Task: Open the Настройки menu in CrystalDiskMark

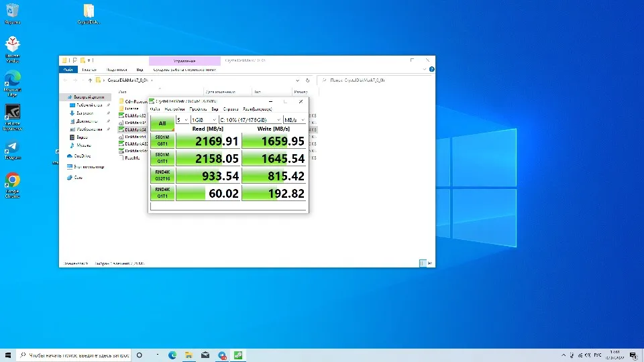Action: (175, 109)
